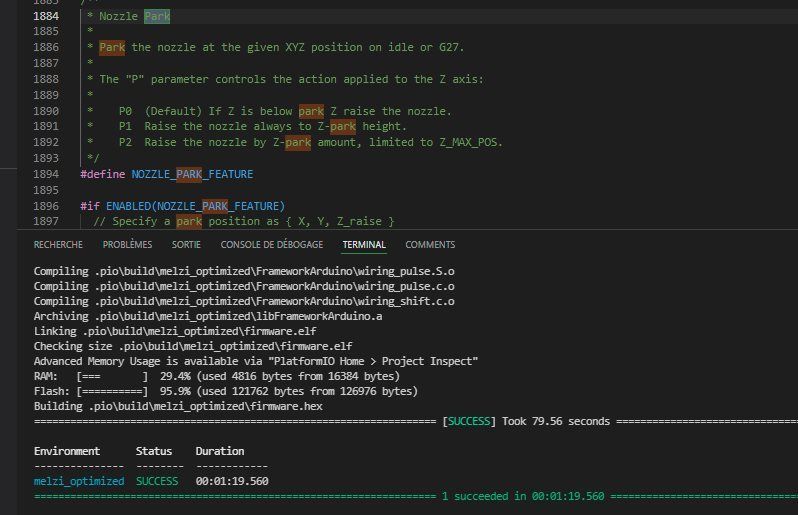
Task: Click line number 1884 in the gutter
Action: click(x=46, y=16)
